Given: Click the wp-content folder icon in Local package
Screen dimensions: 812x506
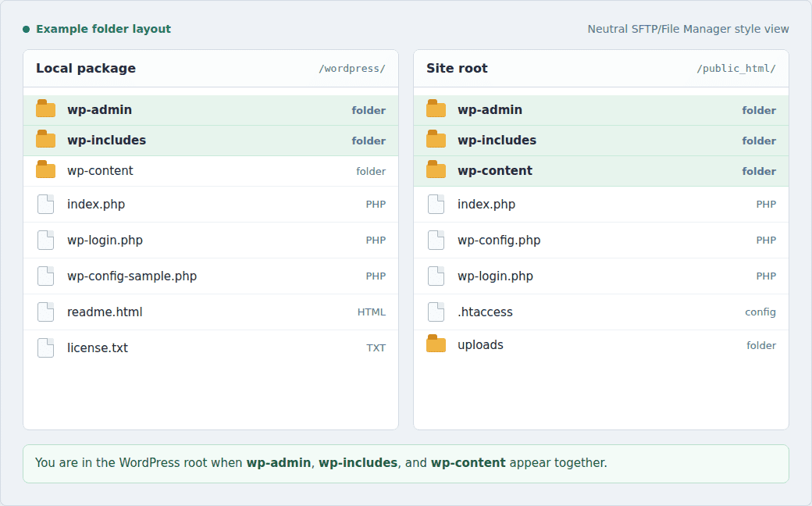Looking at the screenshot, I should pos(45,170).
